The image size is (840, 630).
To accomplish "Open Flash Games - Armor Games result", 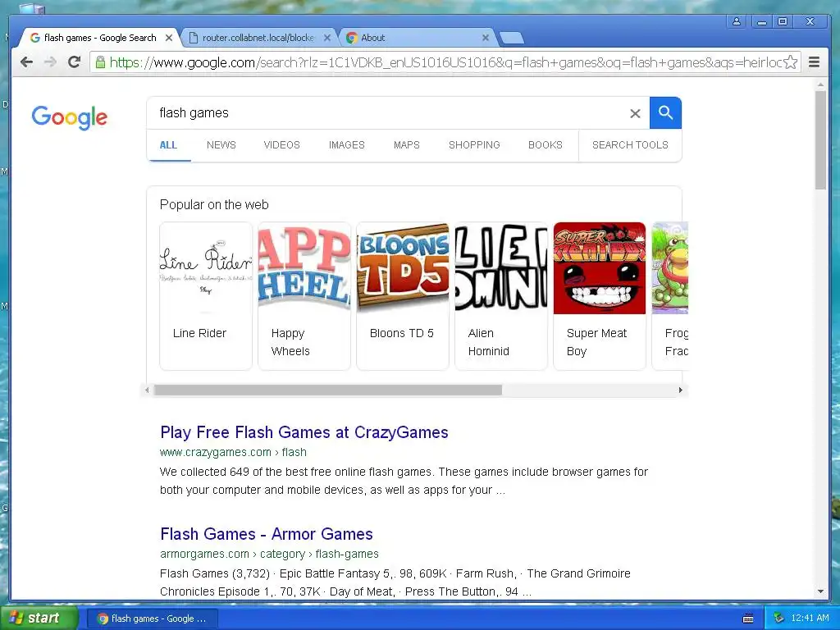I will click(x=267, y=534).
